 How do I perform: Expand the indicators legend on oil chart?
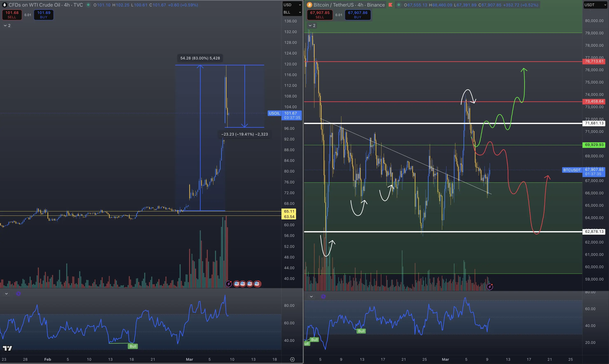[7, 26]
